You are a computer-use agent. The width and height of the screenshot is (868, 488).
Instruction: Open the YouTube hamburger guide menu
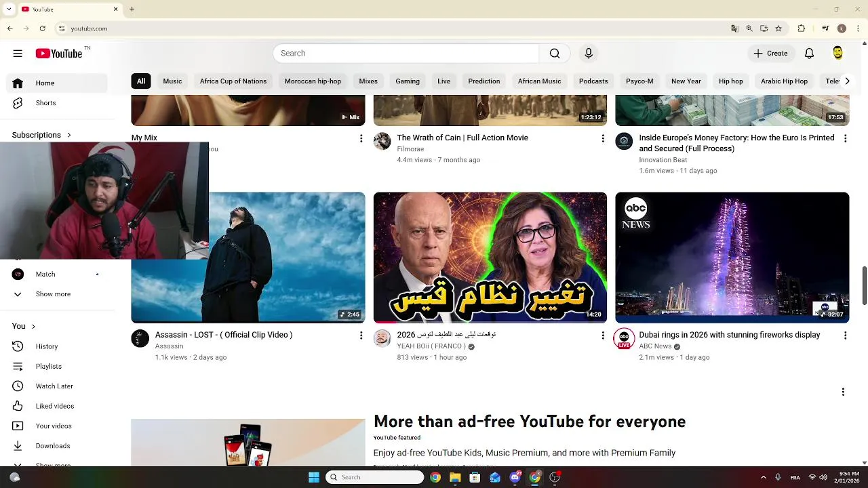18,54
